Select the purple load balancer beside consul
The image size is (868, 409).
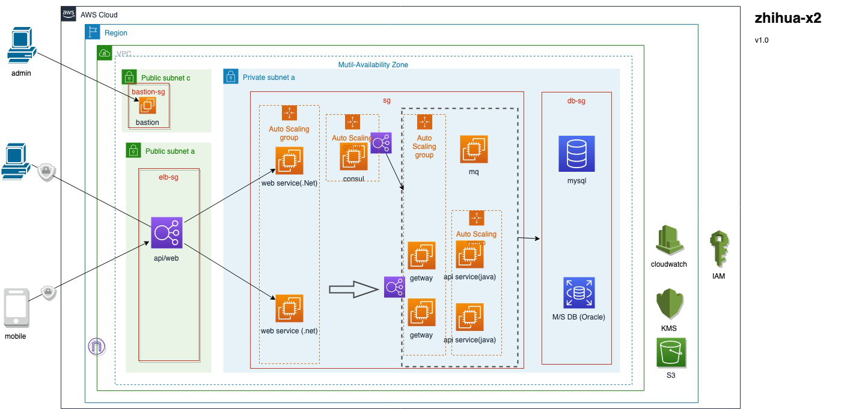(x=381, y=143)
